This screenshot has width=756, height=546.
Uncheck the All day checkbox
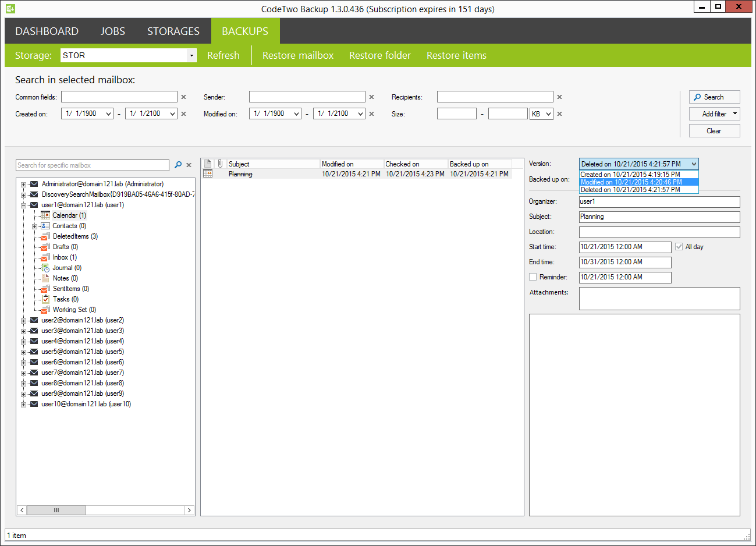point(679,247)
